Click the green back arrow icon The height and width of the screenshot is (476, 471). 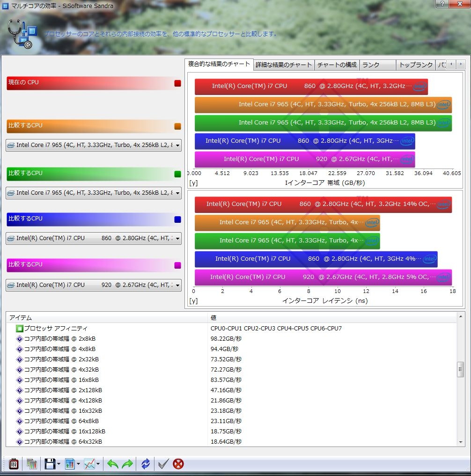tap(113, 464)
